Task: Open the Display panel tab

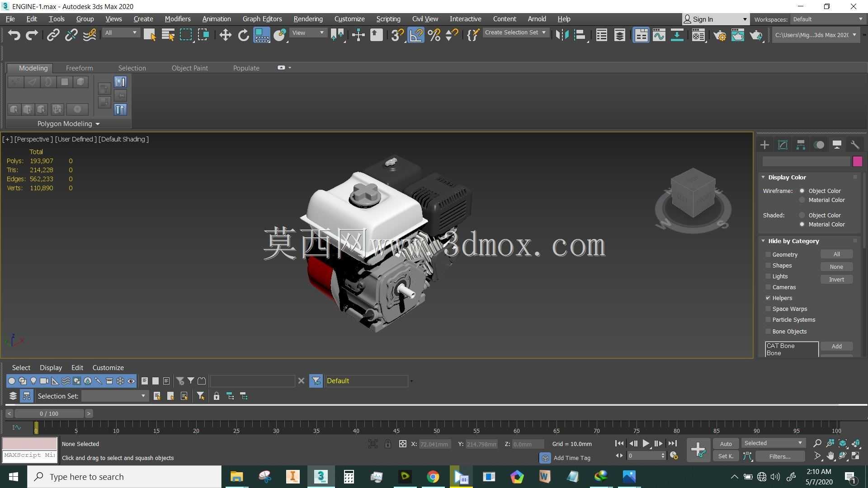Action: click(x=837, y=145)
